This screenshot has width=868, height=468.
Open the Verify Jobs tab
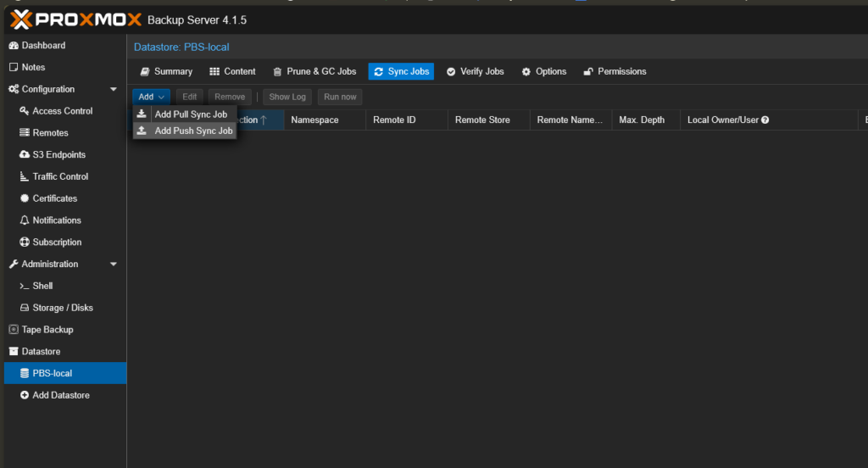tap(475, 71)
